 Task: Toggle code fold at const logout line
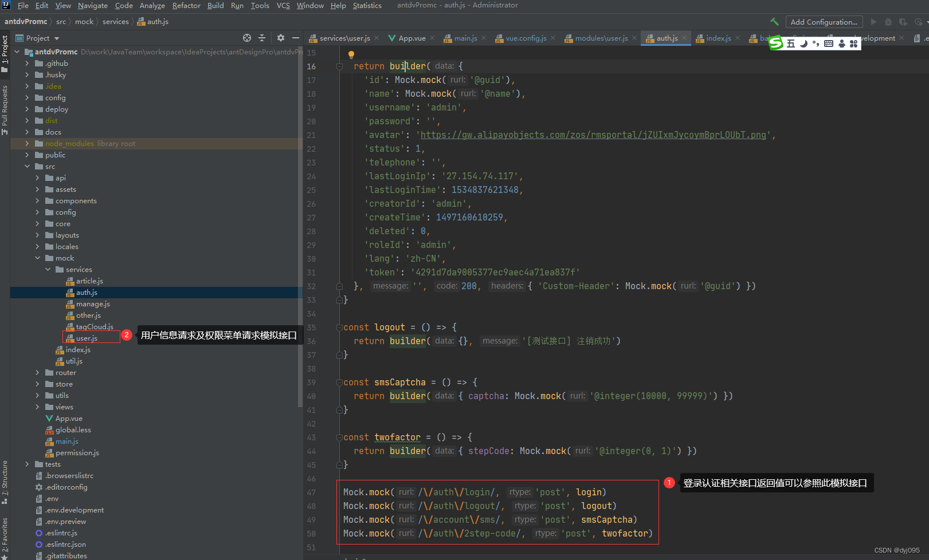click(339, 328)
